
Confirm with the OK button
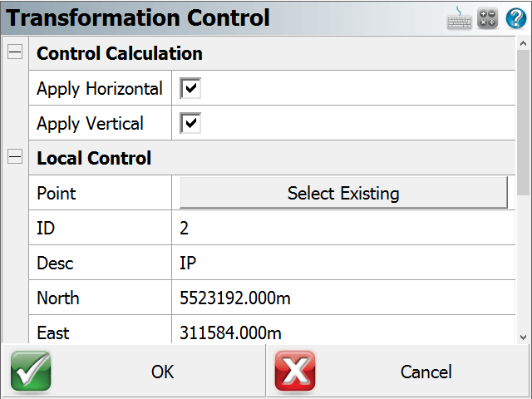coord(133,372)
